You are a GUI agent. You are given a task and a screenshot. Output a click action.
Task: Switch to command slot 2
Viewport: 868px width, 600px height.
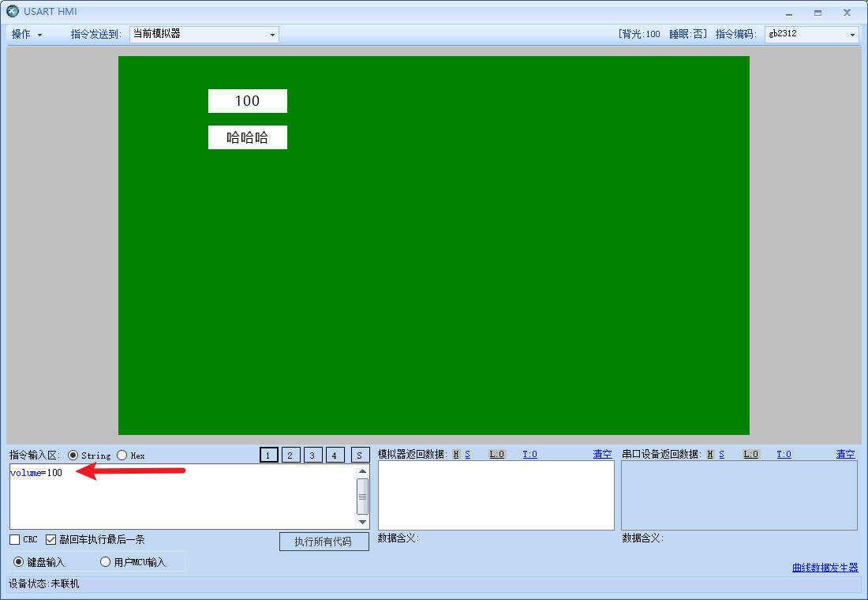click(291, 455)
